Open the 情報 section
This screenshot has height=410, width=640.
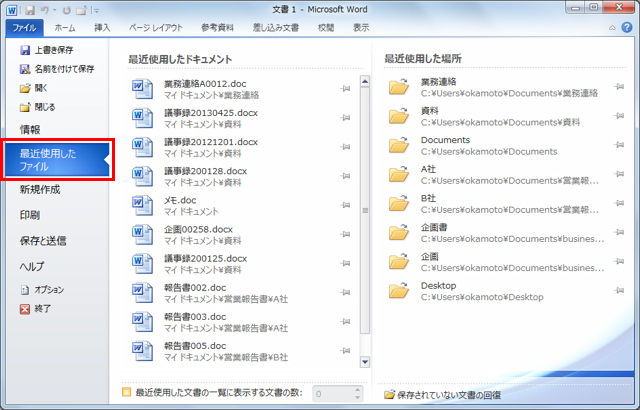coord(30,130)
